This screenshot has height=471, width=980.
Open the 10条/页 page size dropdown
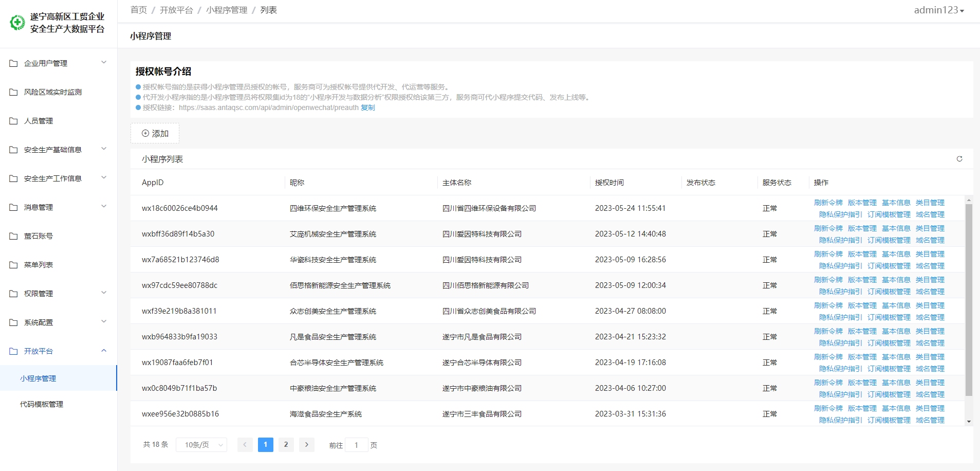[201, 445]
